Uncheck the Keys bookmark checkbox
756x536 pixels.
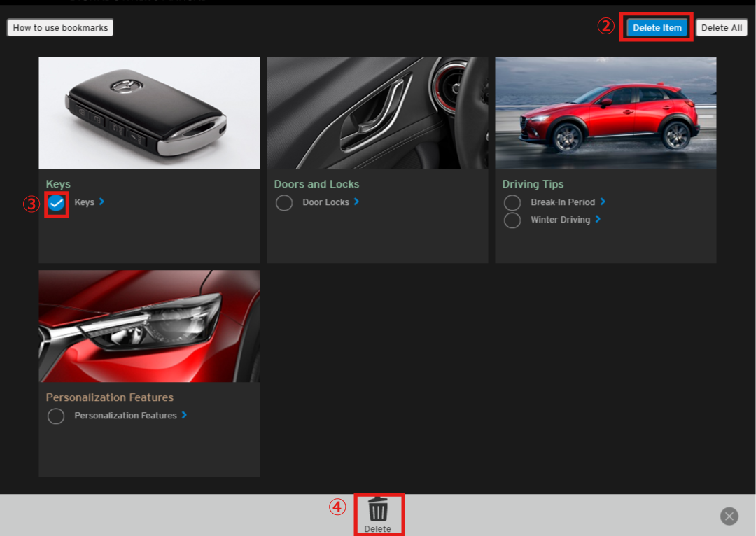[57, 204]
